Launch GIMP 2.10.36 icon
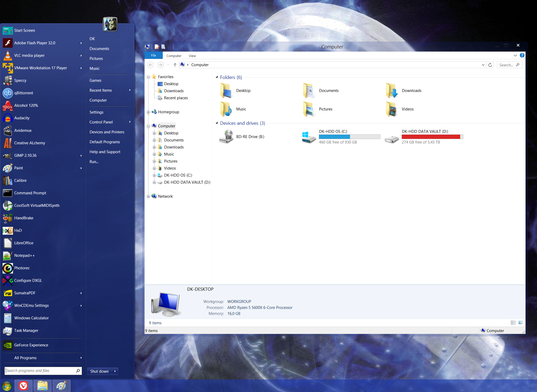537x392 pixels. pyautogui.click(x=8, y=155)
